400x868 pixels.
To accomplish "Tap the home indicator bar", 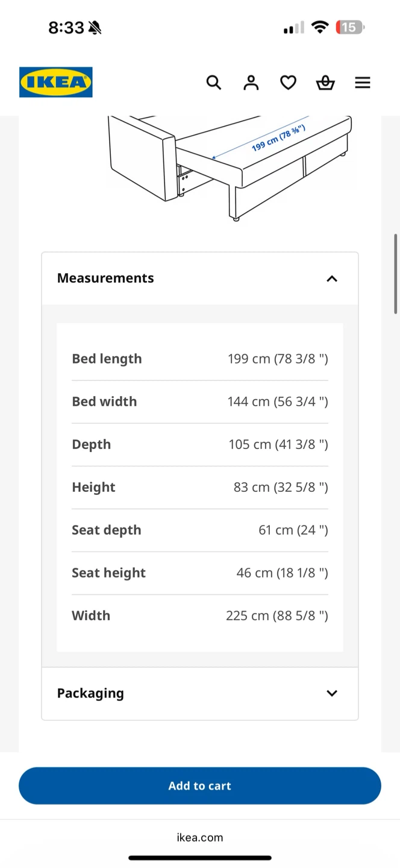I will click(200, 858).
